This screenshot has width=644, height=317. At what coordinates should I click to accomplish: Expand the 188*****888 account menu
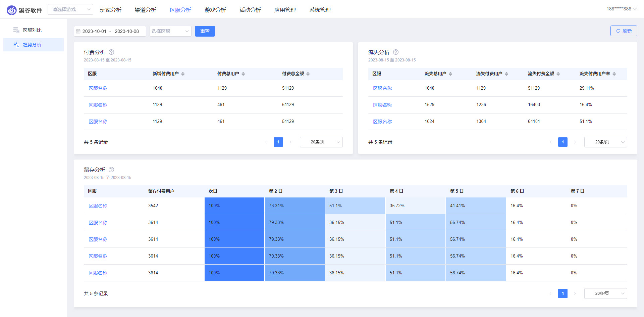[622, 9]
